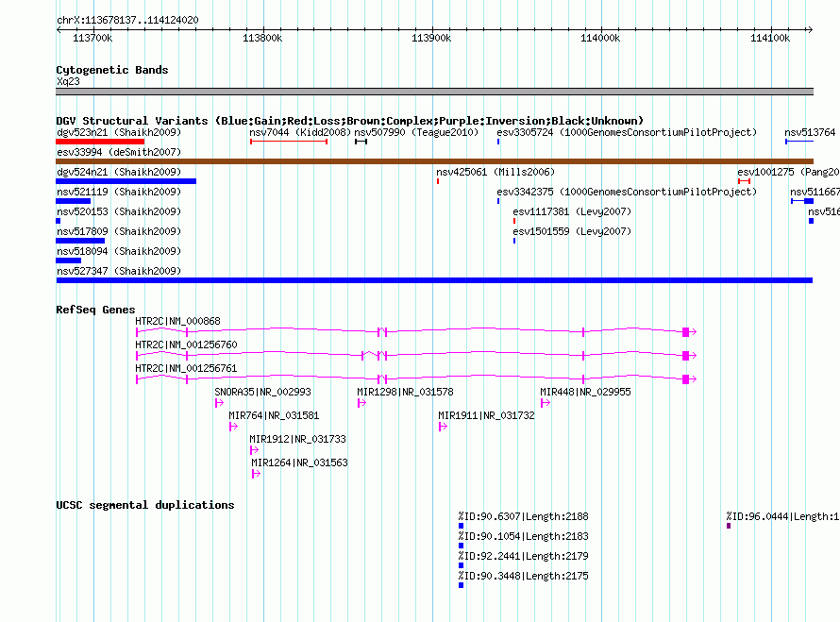Click the nsv425061 (Mills2006) label
840x622 pixels.
pyautogui.click(x=496, y=172)
